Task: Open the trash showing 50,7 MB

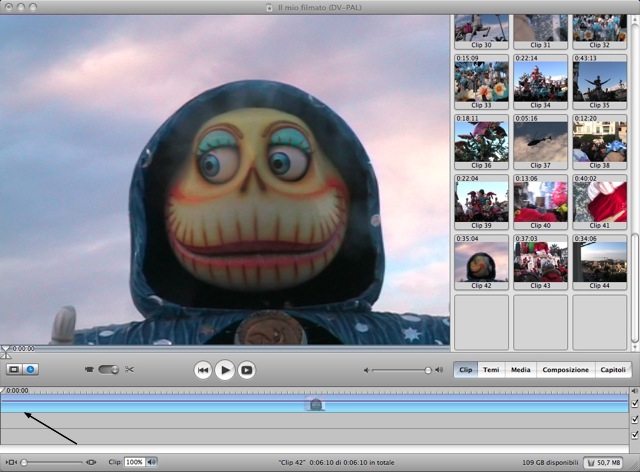Action: click(603, 462)
